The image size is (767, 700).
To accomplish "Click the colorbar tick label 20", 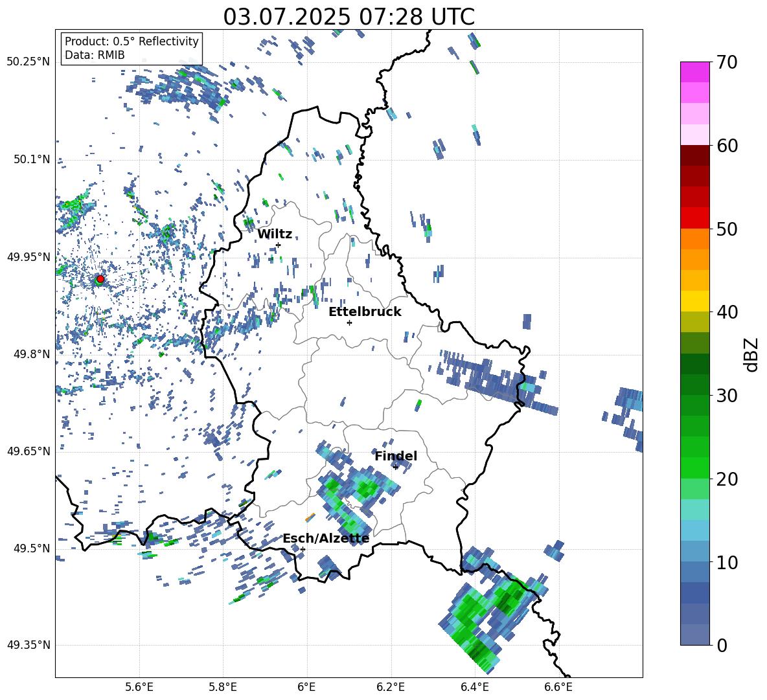I will tap(727, 479).
